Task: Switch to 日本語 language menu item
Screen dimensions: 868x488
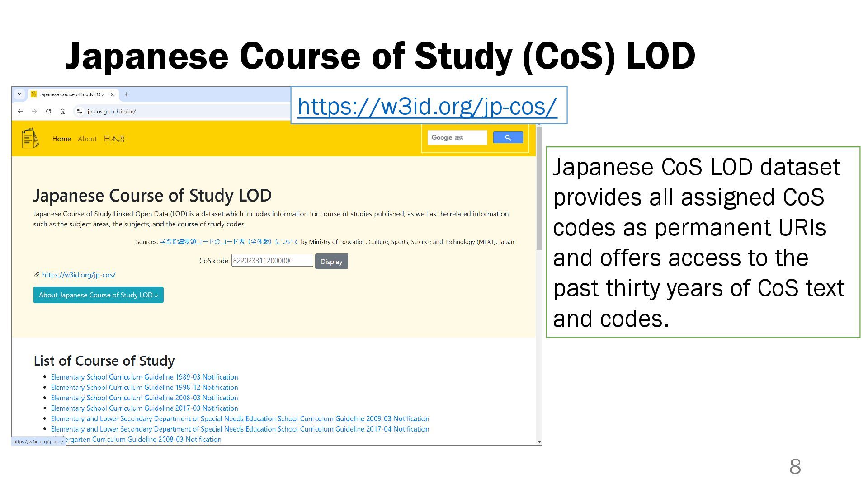Action: 114,139
